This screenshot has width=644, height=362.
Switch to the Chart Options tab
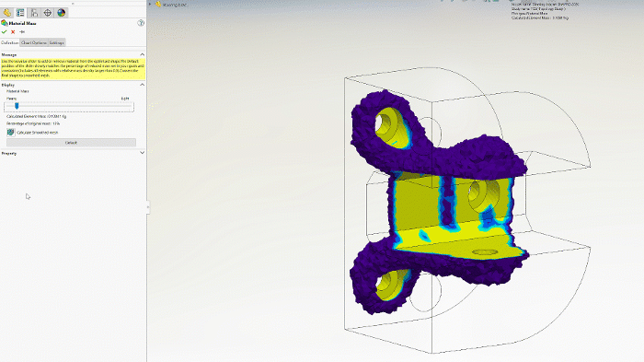(x=34, y=42)
